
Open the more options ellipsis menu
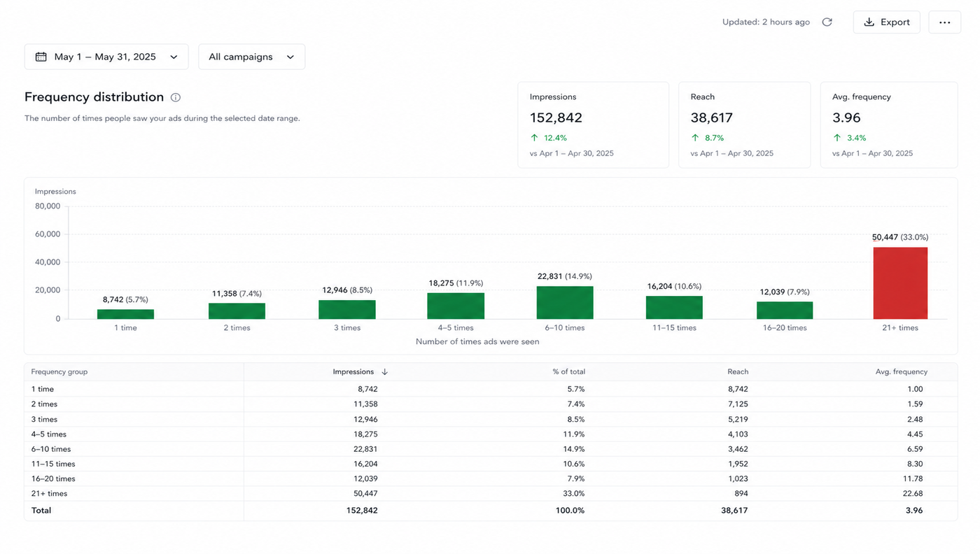(x=944, y=22)
